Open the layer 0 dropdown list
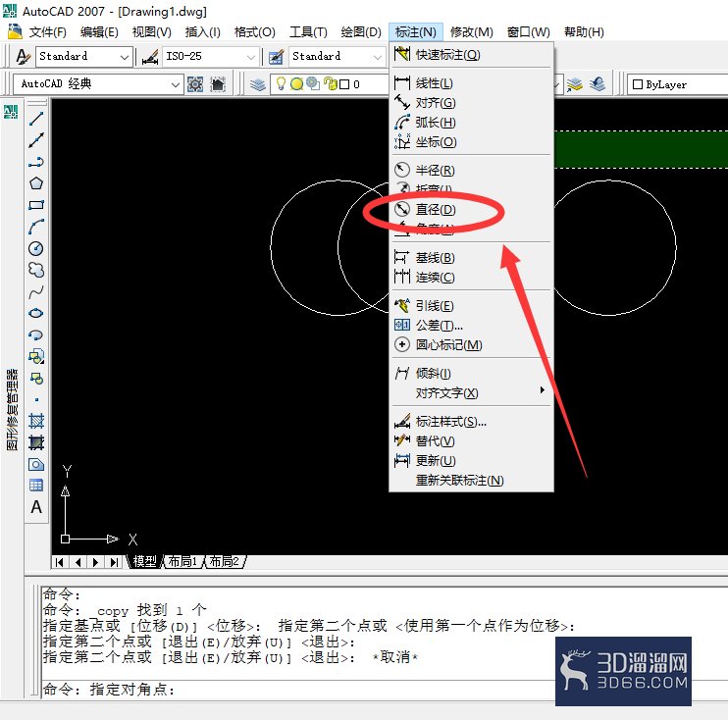Screen dimensions: 728x720 coord(557,84)
